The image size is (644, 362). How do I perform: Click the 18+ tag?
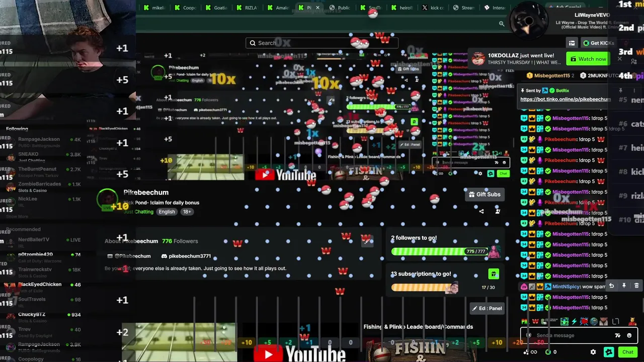point(187,212)
